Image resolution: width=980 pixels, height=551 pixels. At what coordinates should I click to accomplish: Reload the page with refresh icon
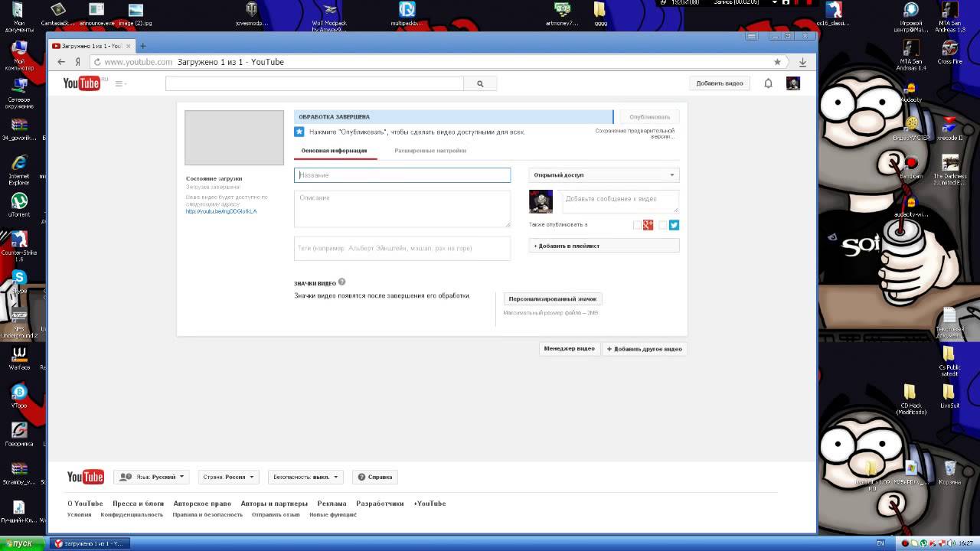pyautogui.click(x=96, y=62)
